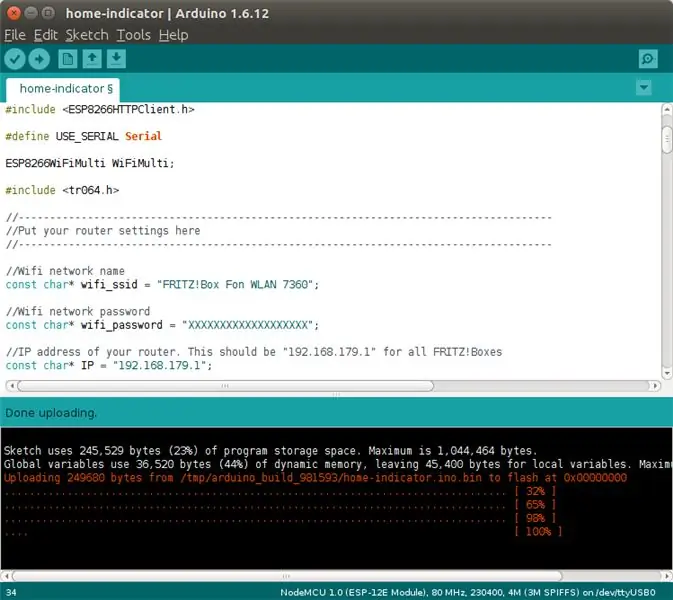Image resolution: width=673 pixels, height=600 pixels.
Task: Click the console scrollbar right arrow
Action: pyautogui.click(x=667, y=576)
